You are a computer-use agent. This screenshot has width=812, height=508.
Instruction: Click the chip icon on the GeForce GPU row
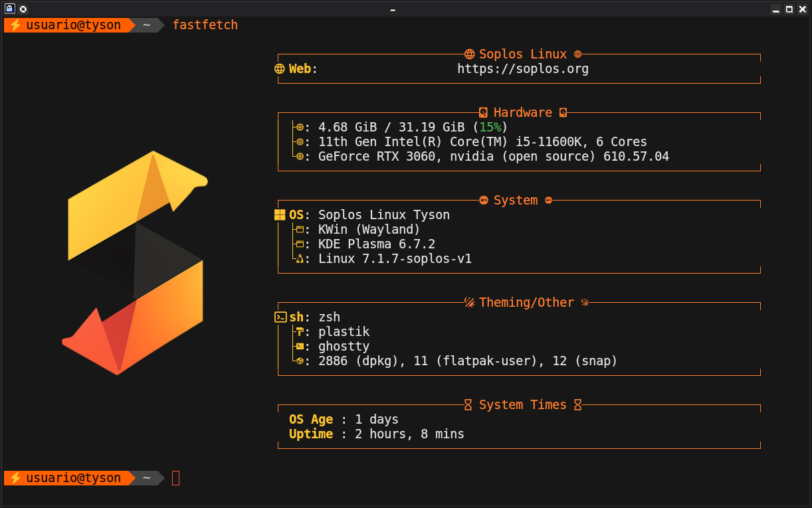coord(300,157)
